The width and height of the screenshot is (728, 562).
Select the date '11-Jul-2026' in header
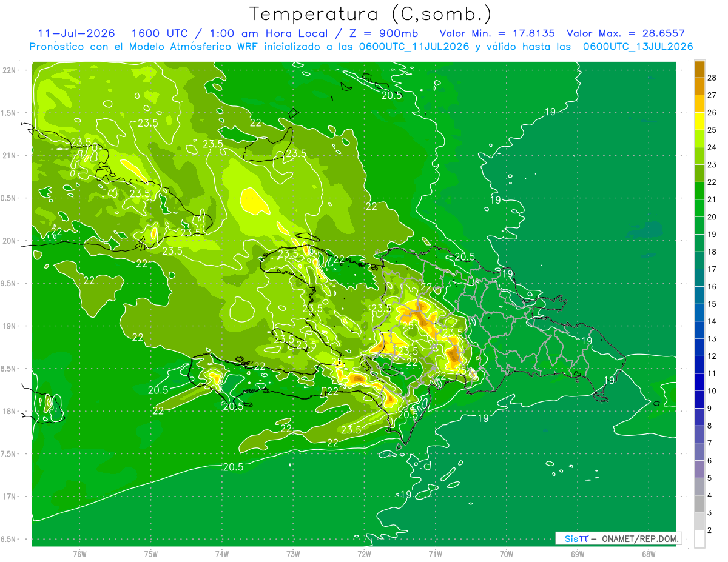(76, 33)
